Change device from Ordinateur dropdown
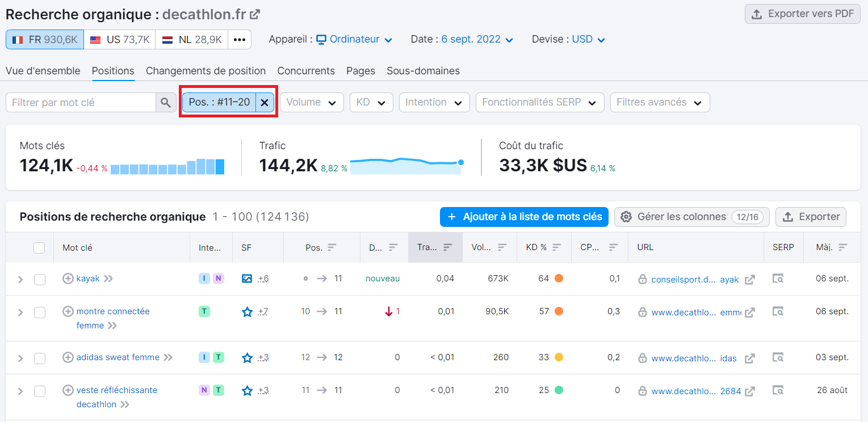Viewport: 868px width, 422px height. [x=354, y=40]
